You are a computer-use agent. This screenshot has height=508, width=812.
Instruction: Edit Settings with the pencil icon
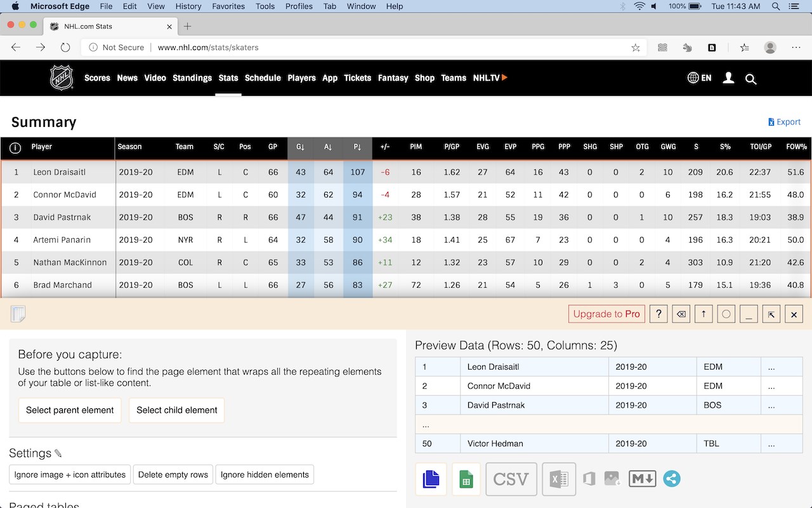click(58, 453)
